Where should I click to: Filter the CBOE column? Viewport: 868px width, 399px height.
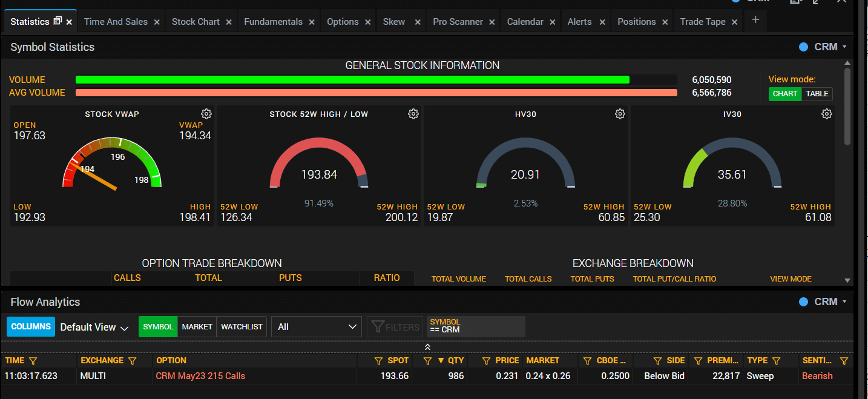click(x=587, y=361)
